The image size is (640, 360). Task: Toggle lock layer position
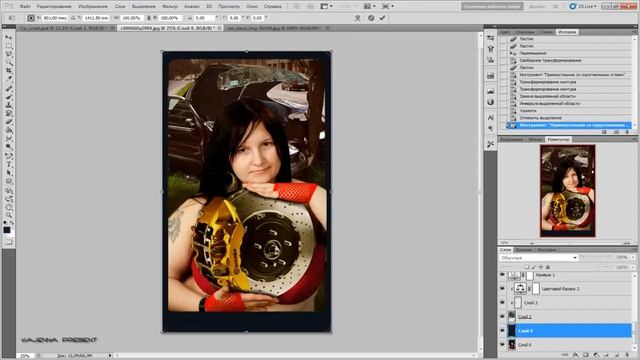(x=541, y=267)
